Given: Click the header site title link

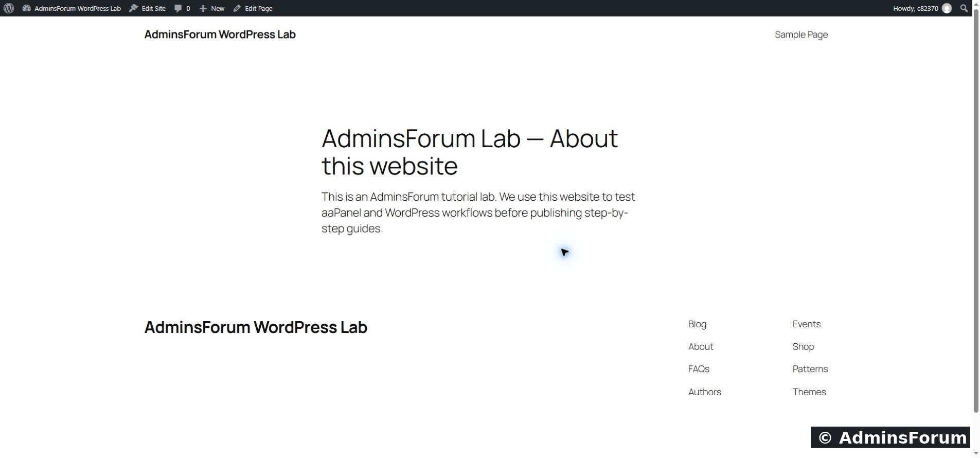Looking at the screenshot, I should point(220,34).
